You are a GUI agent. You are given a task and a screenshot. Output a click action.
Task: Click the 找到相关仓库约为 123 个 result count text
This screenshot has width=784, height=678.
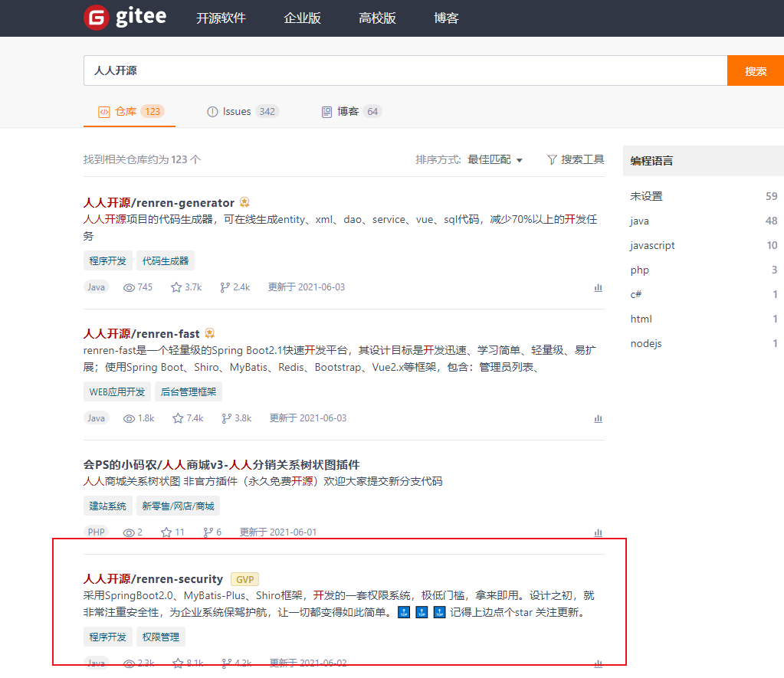pyautogui.click(x=142, y=159)
